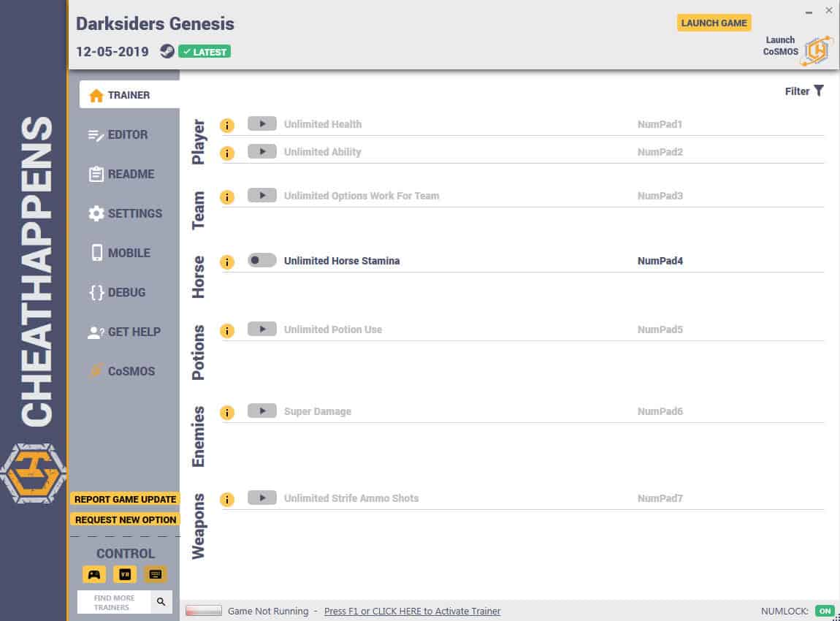
Task: Click the LAUNCH GAME button
Action: point(714,23)
